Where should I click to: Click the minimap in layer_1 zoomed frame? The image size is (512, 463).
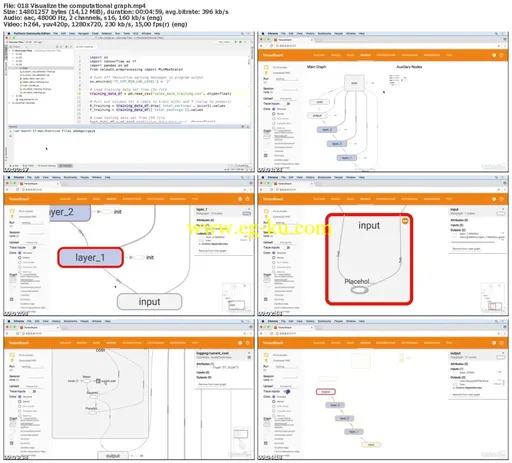point(237,298)
